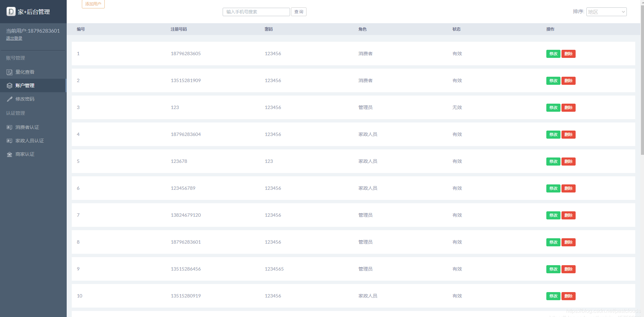Click the 查询 search button
644x317 pixels.
click(299, 12)
